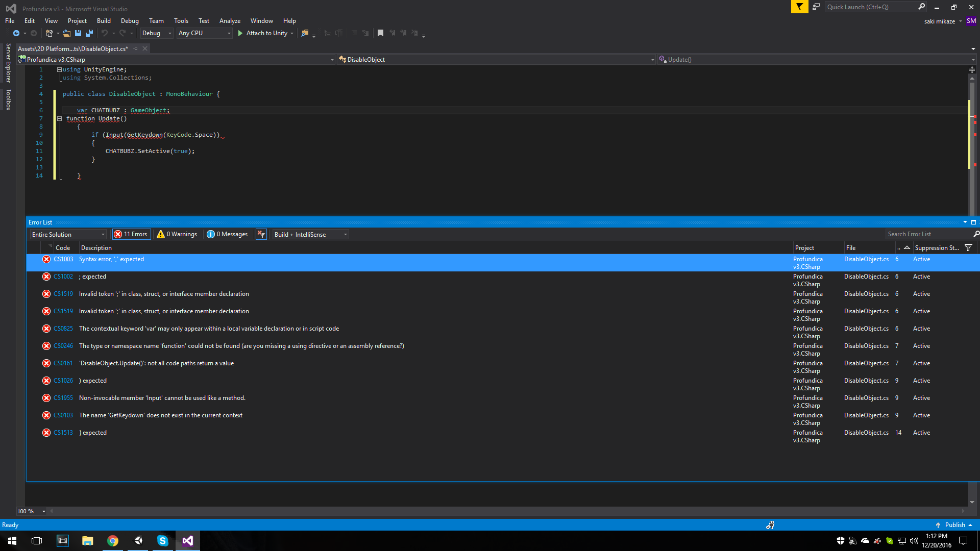Image resolution: width=980 pixels, height=551 pixels.
Task: Open the Build + IntelliSense dropdown
Action: click(x=310, y=234)
